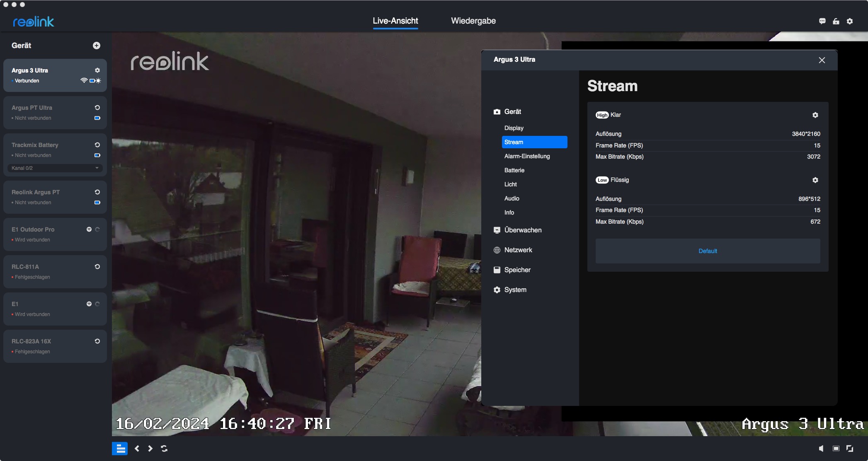Open Argus 3 Ultra gear settings
Screen dimensions: 868x461
(97, 70)
